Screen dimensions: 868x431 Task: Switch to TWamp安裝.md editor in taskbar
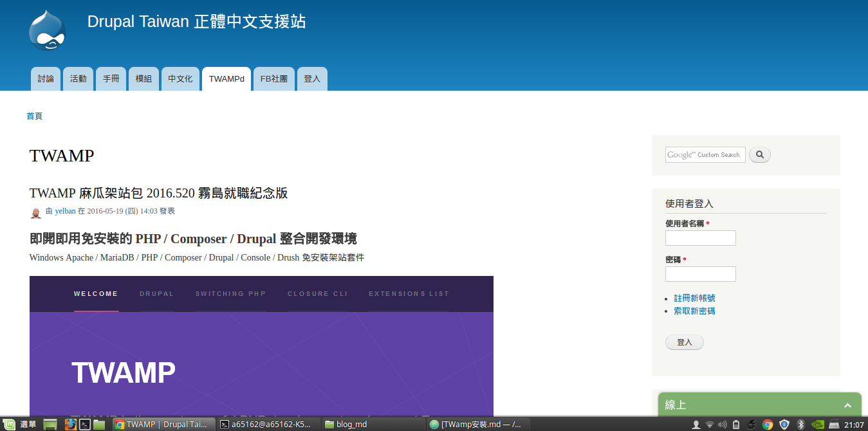pyautogui.click(x=479, y=425)
